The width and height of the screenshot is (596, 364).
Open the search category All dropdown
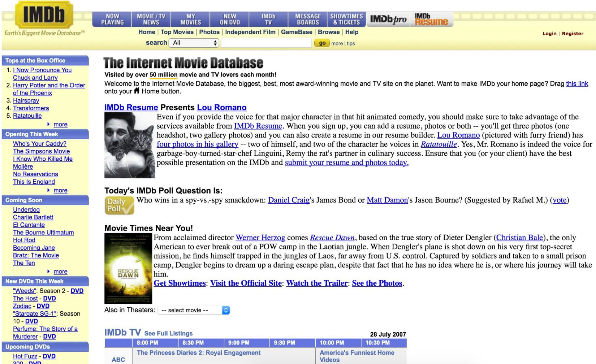click(194, 43)
